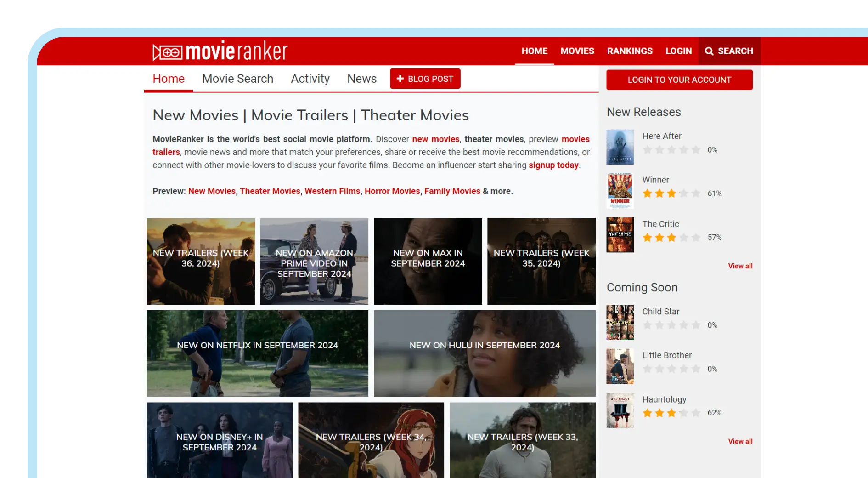Image resolution: width=868 pixels, height=478 pixels.
Task: Click the Little Brother poster thumbnail
Action: point(620,366)
